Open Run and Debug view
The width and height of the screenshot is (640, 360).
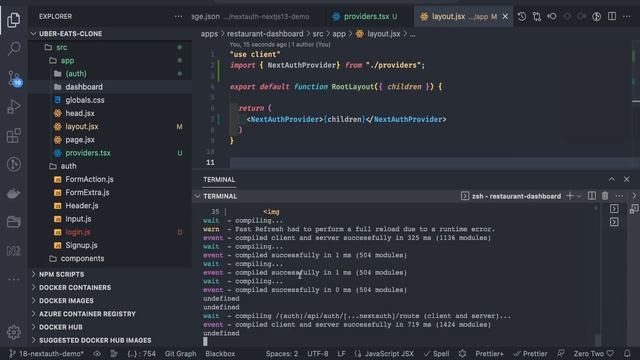pos(13,107)
